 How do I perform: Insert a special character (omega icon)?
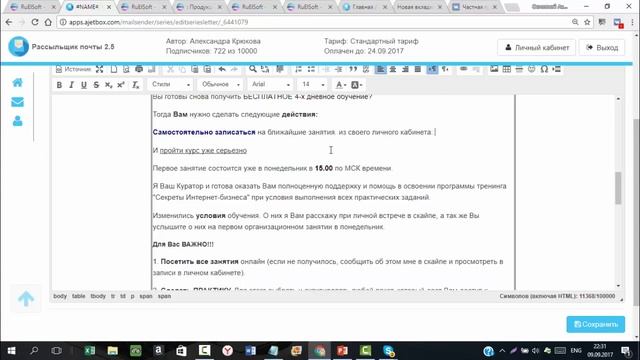[544, 69]
